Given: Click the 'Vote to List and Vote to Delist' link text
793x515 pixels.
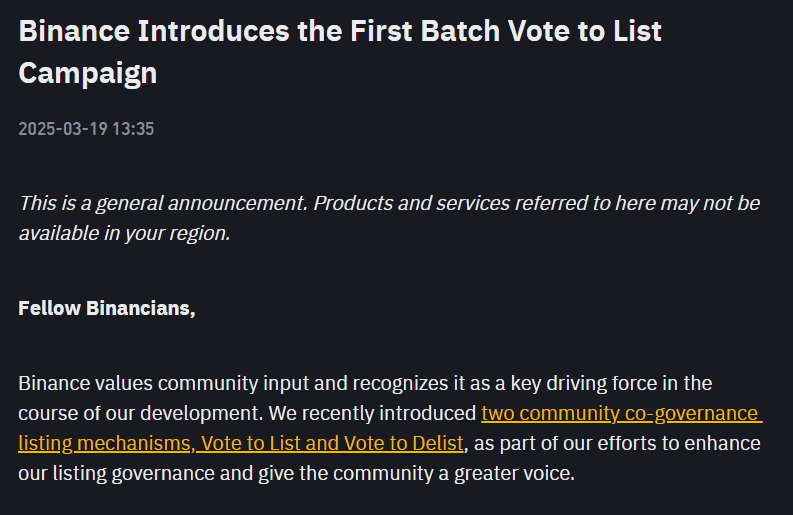Looking at the screenshot, I should coord(332,443).
